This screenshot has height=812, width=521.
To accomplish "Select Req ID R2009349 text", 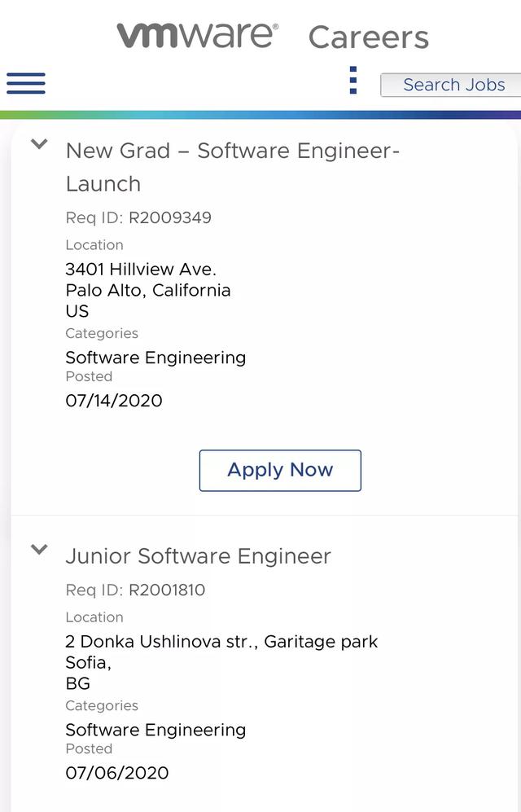I will [x=138, y=217].
